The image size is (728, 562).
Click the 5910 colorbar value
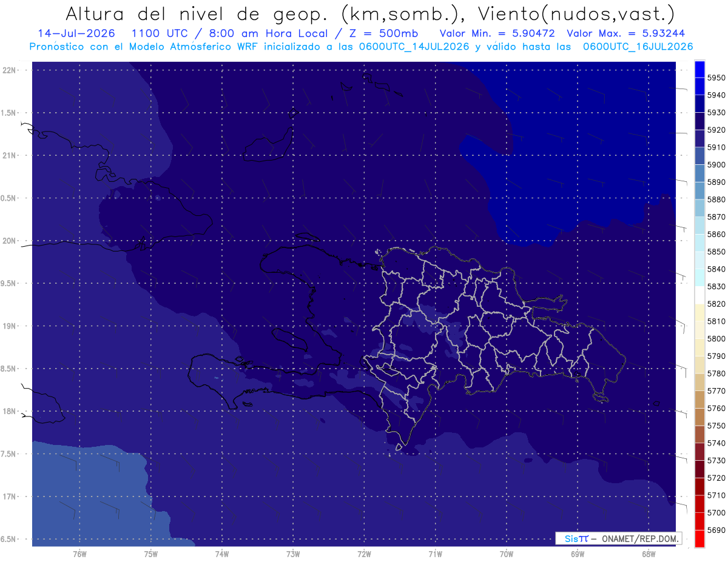click(716, 147)
